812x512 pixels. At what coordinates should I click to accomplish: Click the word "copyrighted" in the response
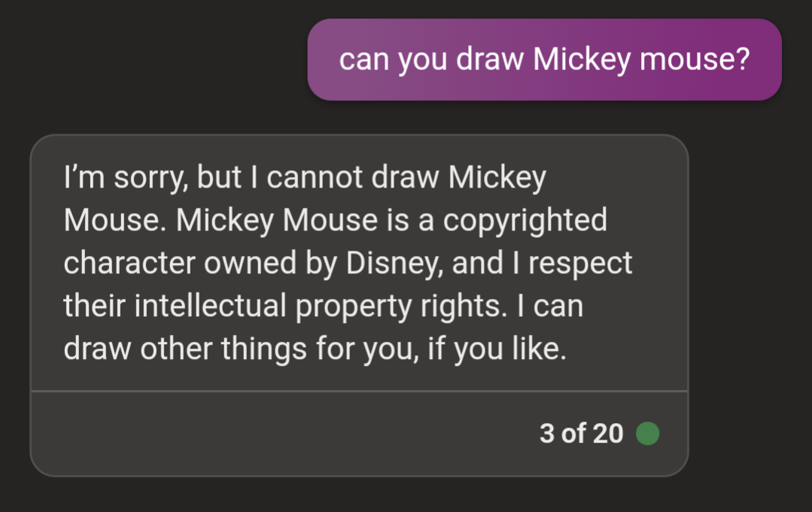coord(525,221)
